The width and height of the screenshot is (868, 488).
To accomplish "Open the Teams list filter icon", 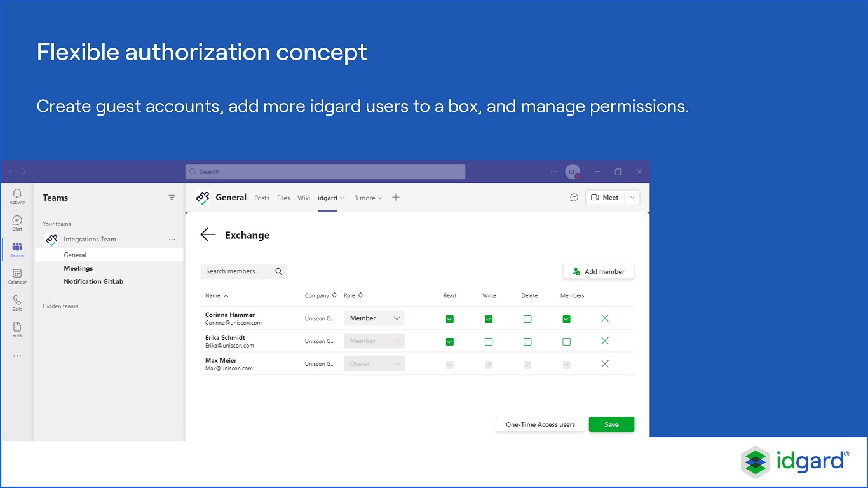I will (x=172, y=198).
